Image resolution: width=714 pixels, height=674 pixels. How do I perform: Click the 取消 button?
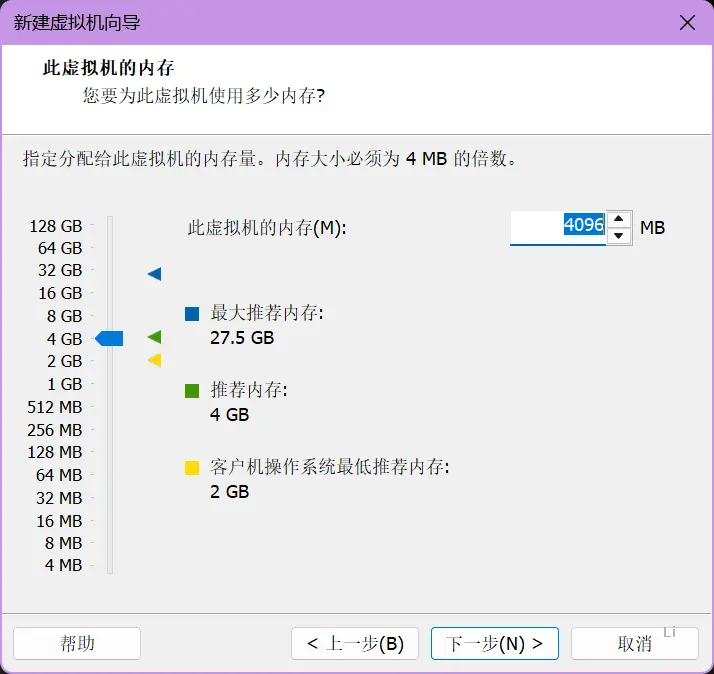coord(635,643)
